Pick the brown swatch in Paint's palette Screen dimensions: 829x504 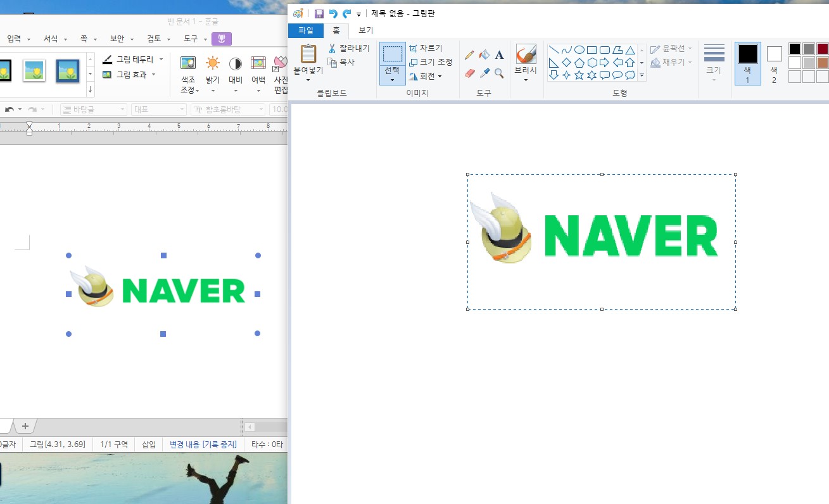coord(822,63)
